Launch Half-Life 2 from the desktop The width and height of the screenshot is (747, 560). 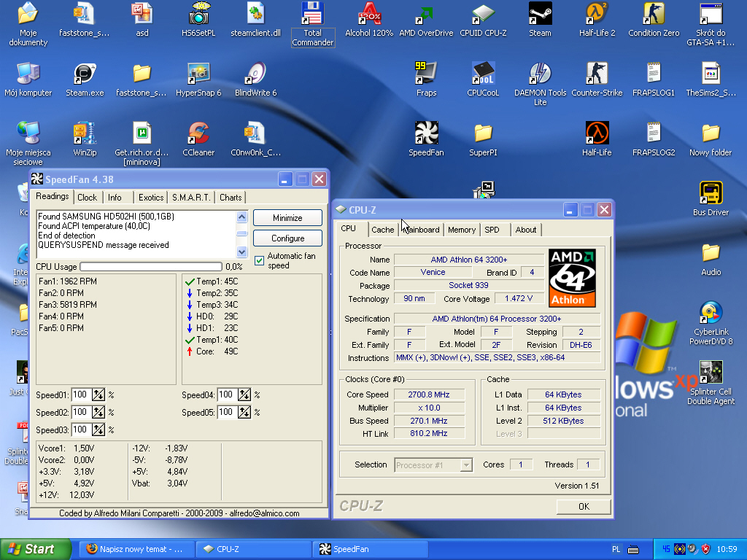click(597, 15)
